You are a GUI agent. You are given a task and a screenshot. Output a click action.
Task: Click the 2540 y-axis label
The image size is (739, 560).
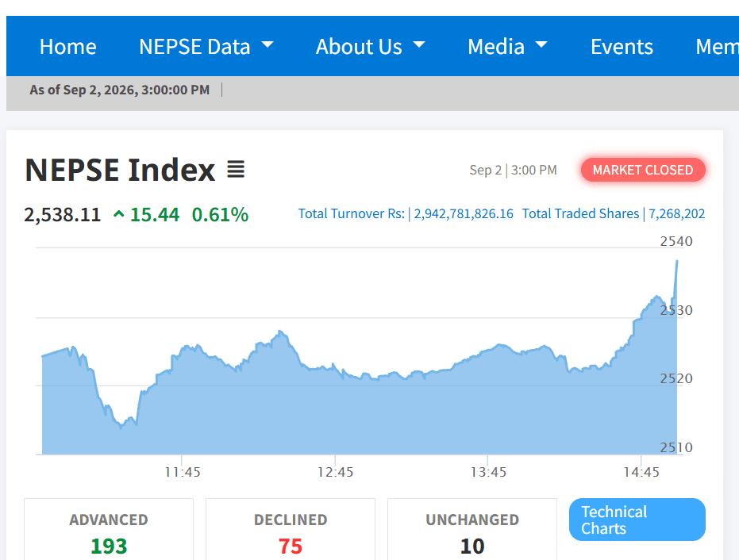tap(676, 241)
